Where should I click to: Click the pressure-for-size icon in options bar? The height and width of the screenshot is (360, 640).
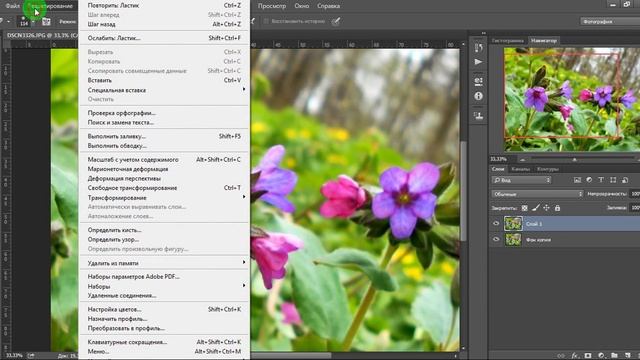336,21
